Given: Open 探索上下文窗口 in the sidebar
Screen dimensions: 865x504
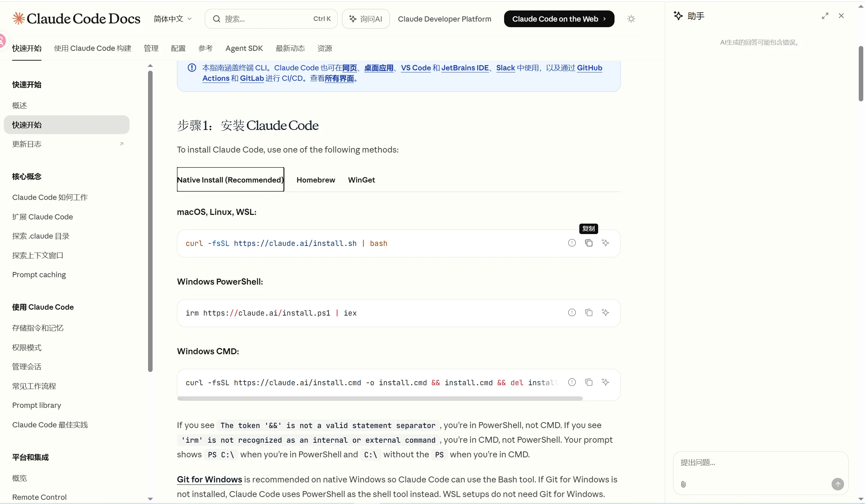Looking at the screenshot, I should point(38,255).
